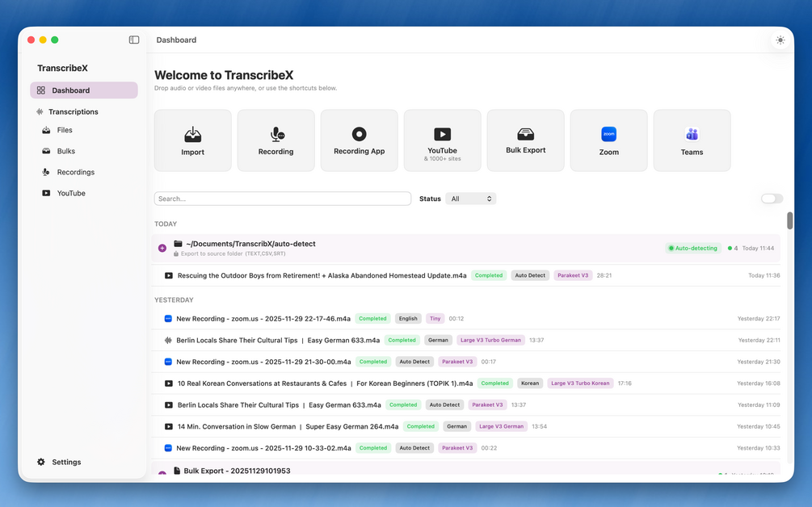
Task: Open YouTube & 1000+ sites shortcut
Action: tap(442, 140)
